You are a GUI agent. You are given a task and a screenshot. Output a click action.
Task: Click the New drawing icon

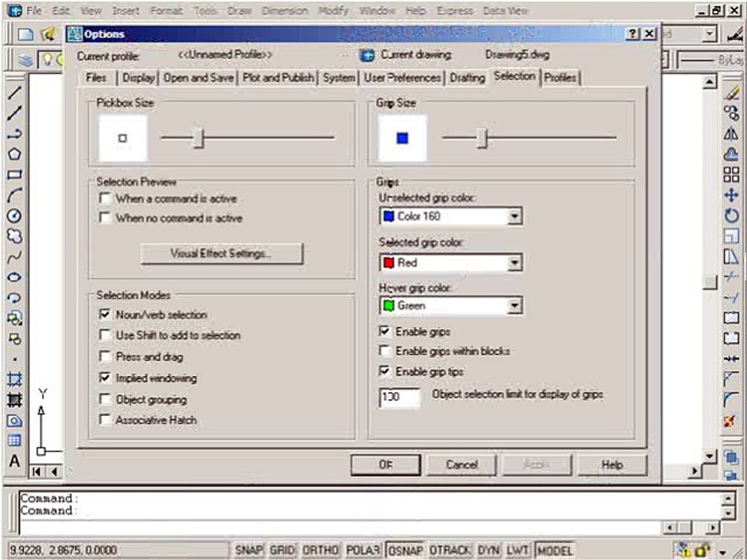coord(26,33)
